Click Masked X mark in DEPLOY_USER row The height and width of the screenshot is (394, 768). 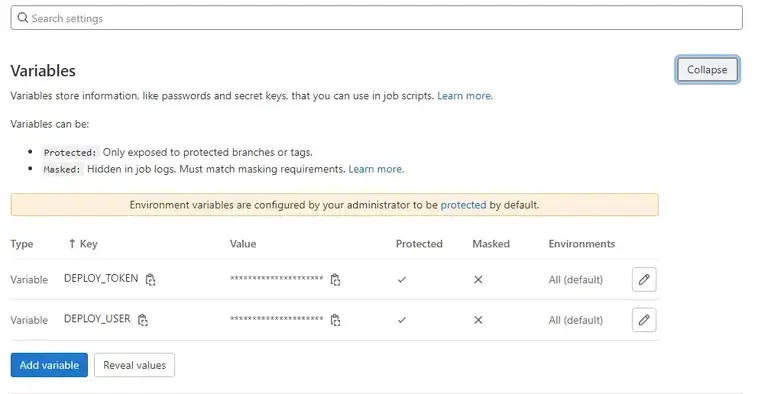[x=478, y=320]
